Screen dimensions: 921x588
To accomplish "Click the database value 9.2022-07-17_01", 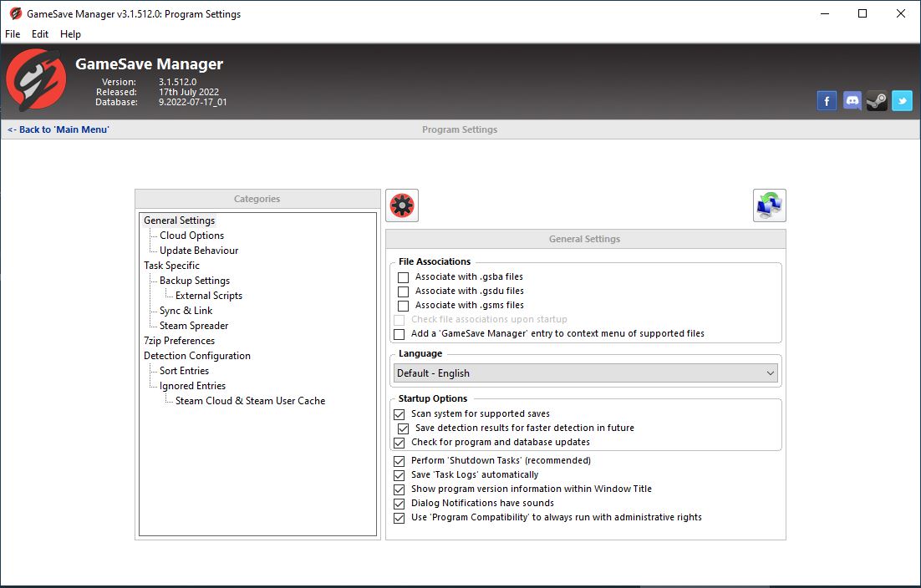I will (193, 102).
